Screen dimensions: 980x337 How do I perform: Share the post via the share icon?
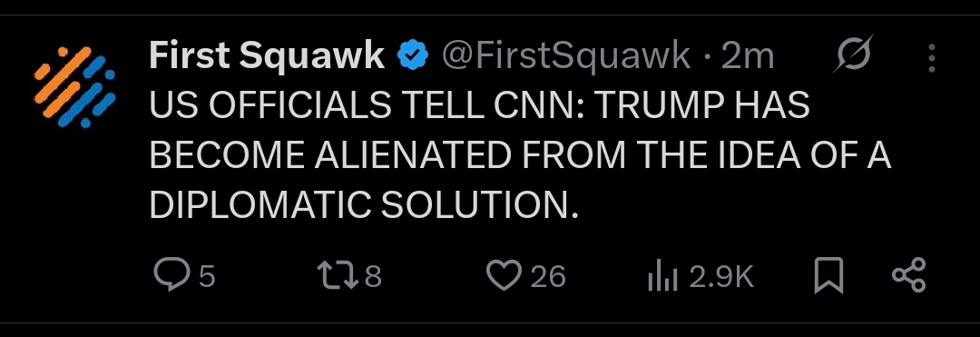[x=908, y=275]
